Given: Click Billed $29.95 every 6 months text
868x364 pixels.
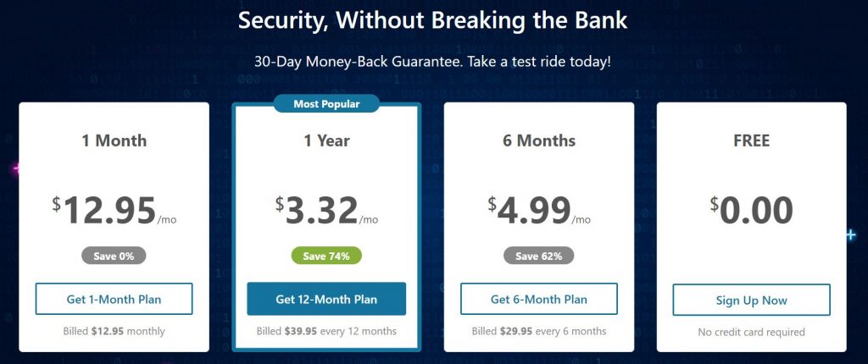Looking at the screenshot, I should [538, 331].
